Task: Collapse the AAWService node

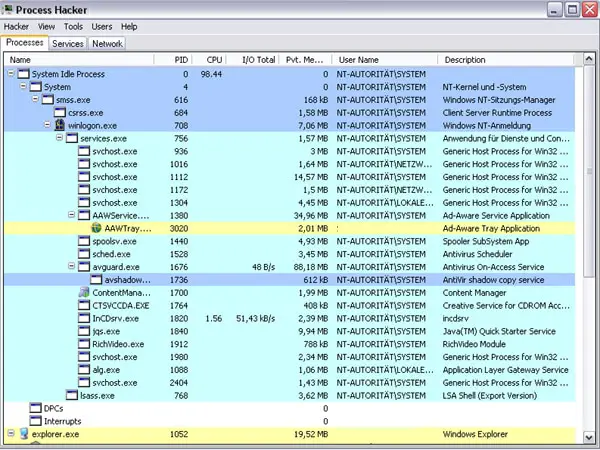Action: coord(72,215)
